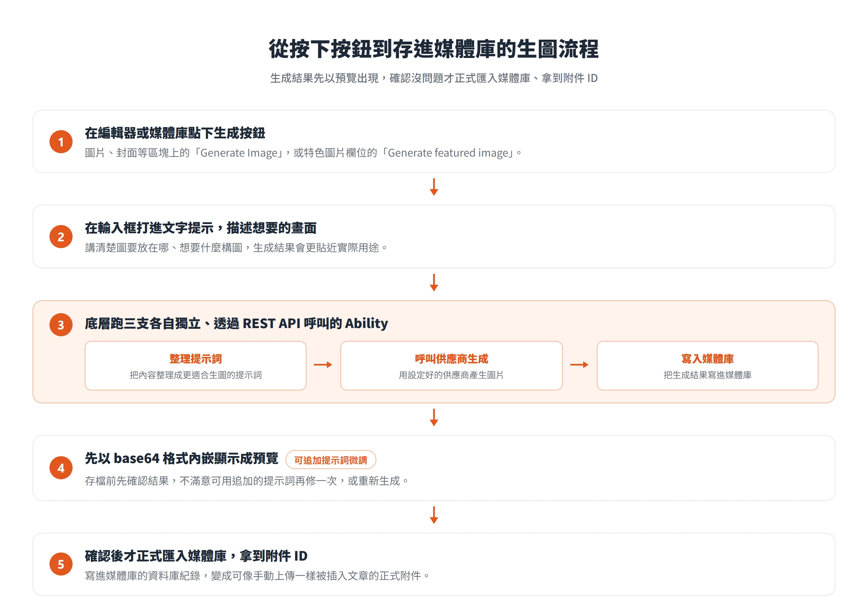Click heading 底層跑三支各自獨立、透過 REST API 呼叫的 Ability
This screenshot has width=868, height=604.
(236, 324)
